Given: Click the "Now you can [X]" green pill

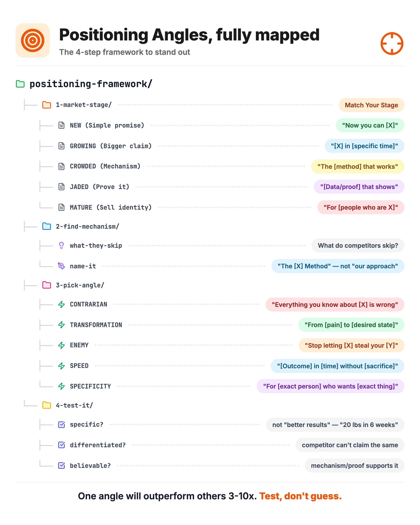Looking at the screenshot, I should point(370,125).
